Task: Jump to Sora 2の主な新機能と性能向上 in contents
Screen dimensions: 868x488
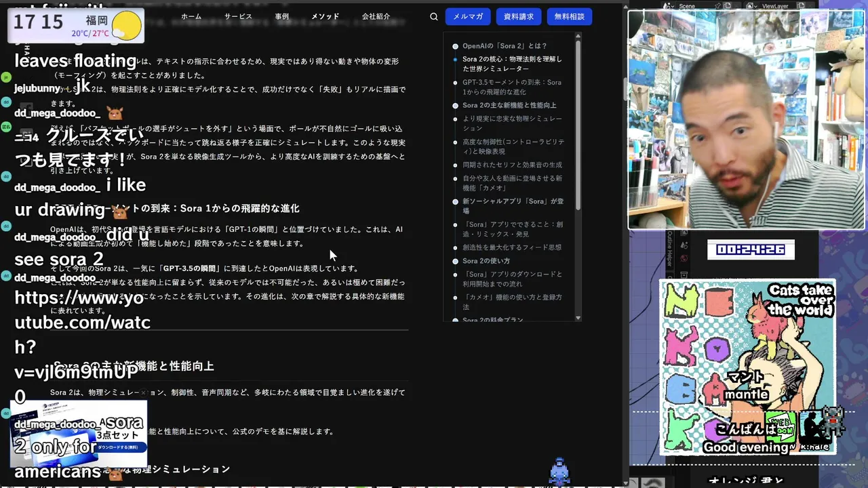Action: (x=509, y=106)
